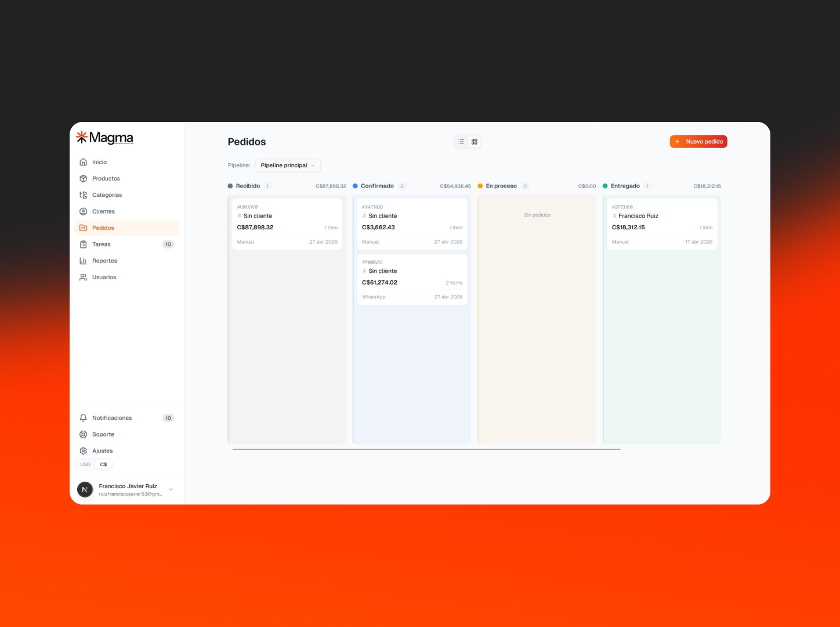Set the currency toggle to USD
The height and width of the screenshot is (627, 840).
[85, 464]
